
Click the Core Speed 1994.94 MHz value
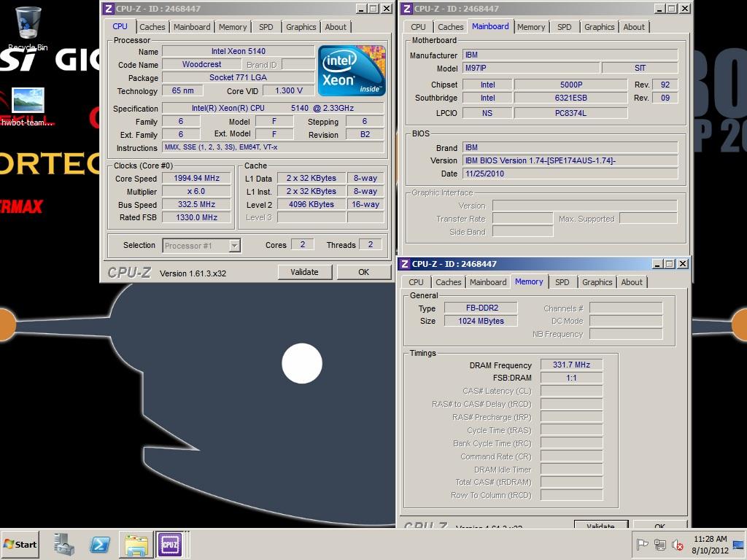pyautogui.click(x=196, y=178)
